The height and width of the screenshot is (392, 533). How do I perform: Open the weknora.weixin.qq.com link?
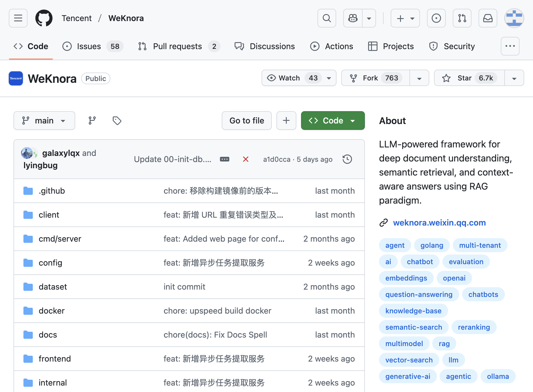pyautogui.click(x=439, y=223)
